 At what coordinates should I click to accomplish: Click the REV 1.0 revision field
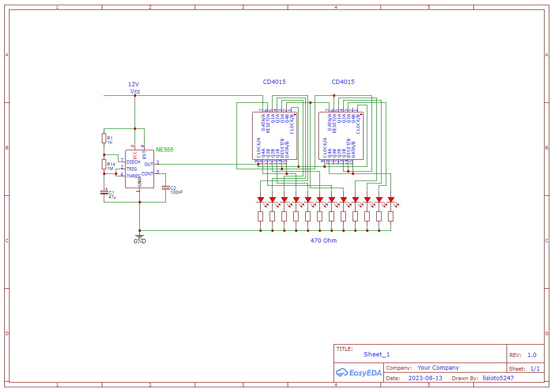coord(531,355)
